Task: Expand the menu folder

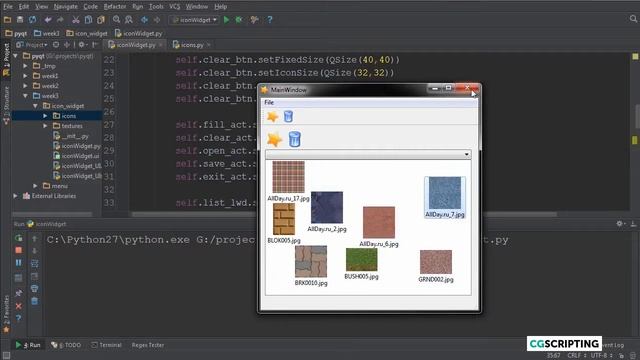Action: pos(36,186)
